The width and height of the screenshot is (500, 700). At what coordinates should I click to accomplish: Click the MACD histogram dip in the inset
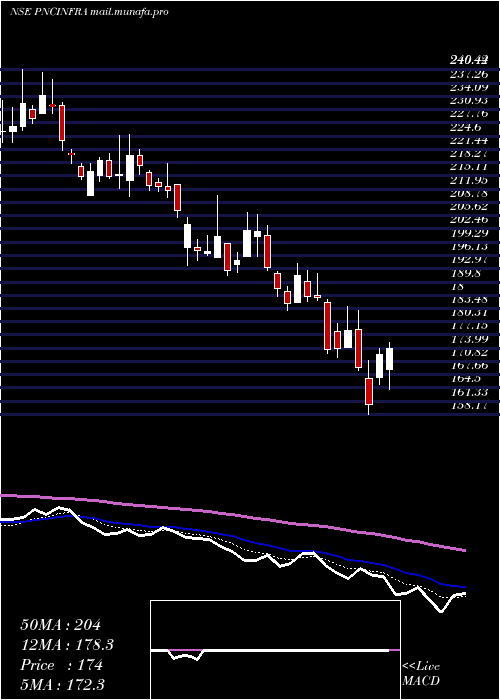[185, 655]
